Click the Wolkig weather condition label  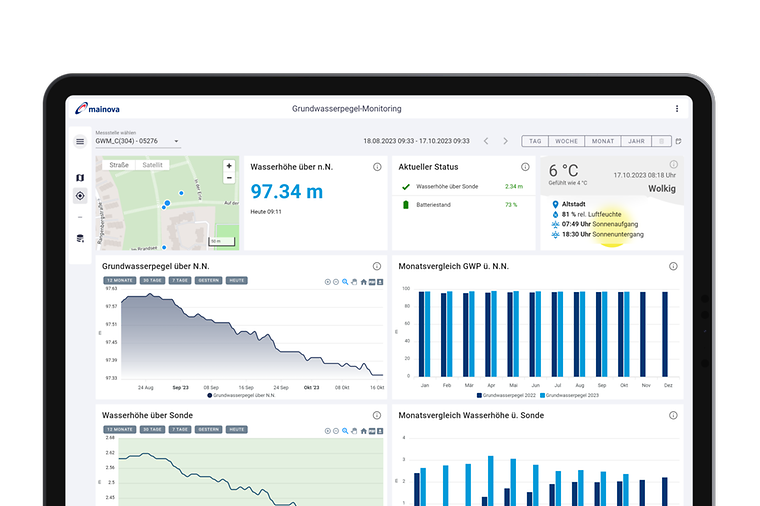point(662,189)
